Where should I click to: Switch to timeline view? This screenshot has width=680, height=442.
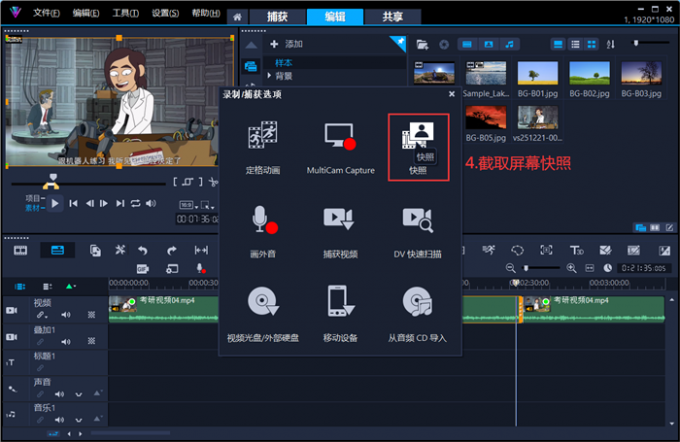click(57, 250)
